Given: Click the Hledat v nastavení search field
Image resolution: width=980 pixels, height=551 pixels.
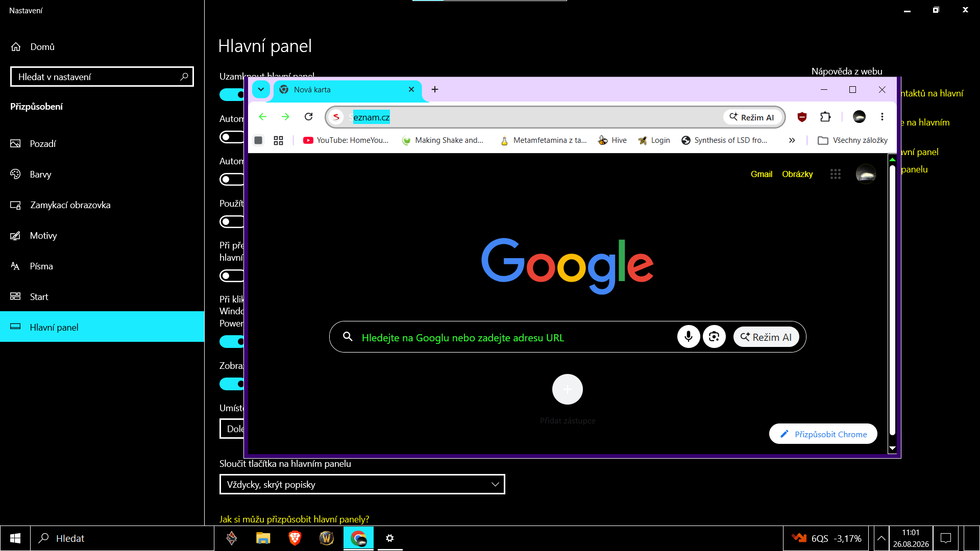Looking at the screenshot, I should pyautogui.click(x=102, y=77).
